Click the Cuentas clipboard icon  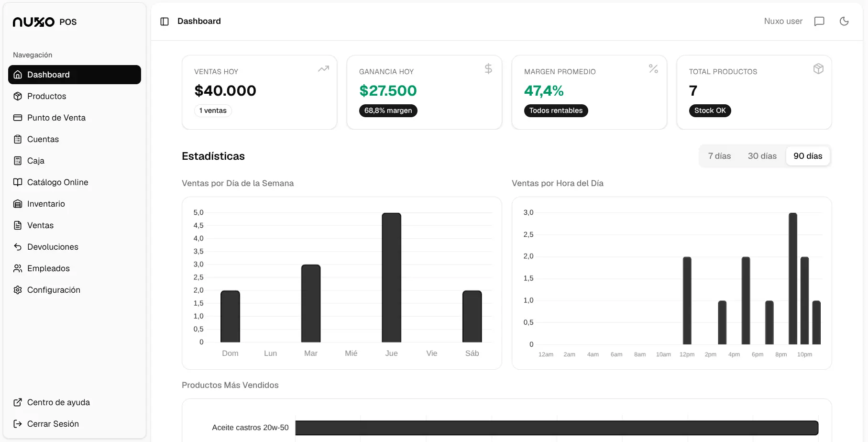[18, 139]
